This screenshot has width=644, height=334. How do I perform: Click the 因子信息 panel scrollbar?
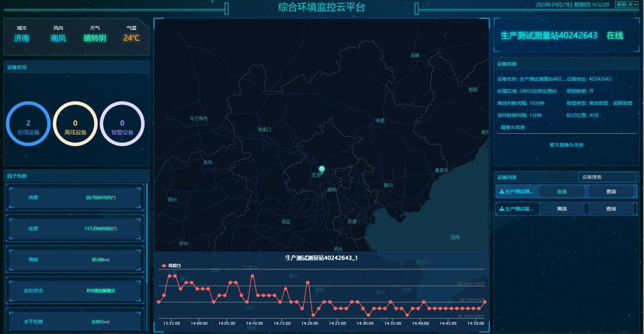147,229
